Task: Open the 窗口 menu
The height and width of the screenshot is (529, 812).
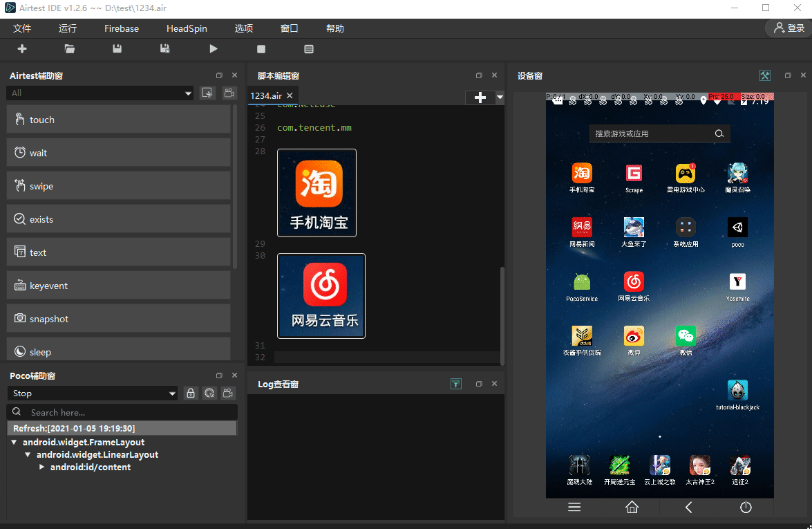Action: [x=290, y=28]
